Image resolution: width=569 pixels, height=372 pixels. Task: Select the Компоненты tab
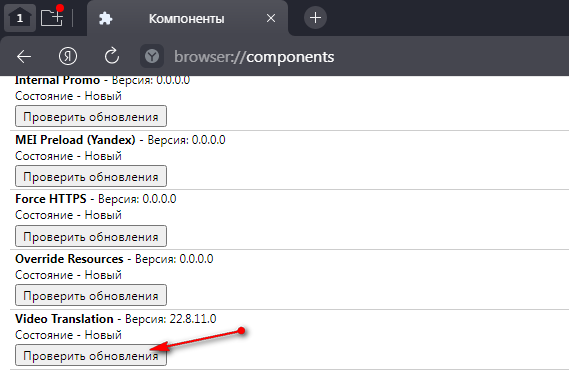pyautogui.click(x=187, y=18)
